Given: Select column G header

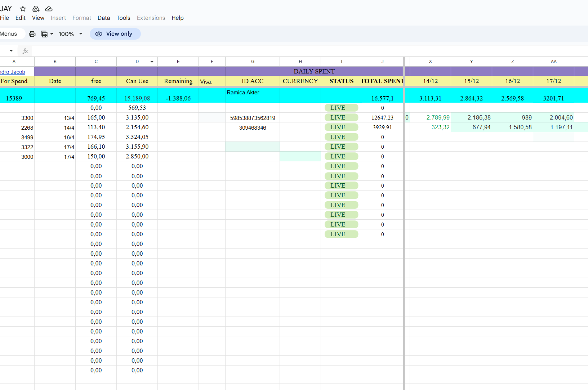Looking at the screenshot, I should click(253, 62).
